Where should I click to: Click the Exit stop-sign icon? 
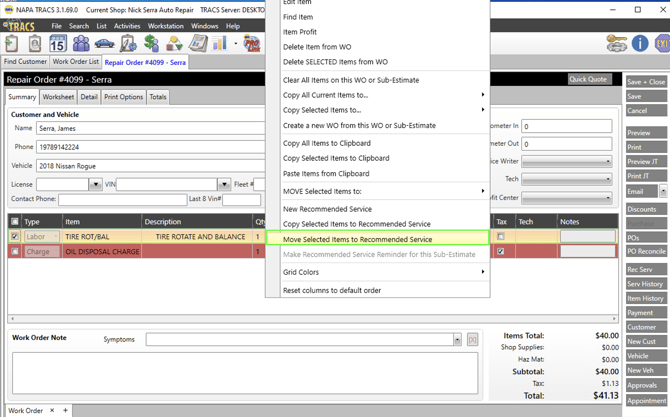point(662,44)
